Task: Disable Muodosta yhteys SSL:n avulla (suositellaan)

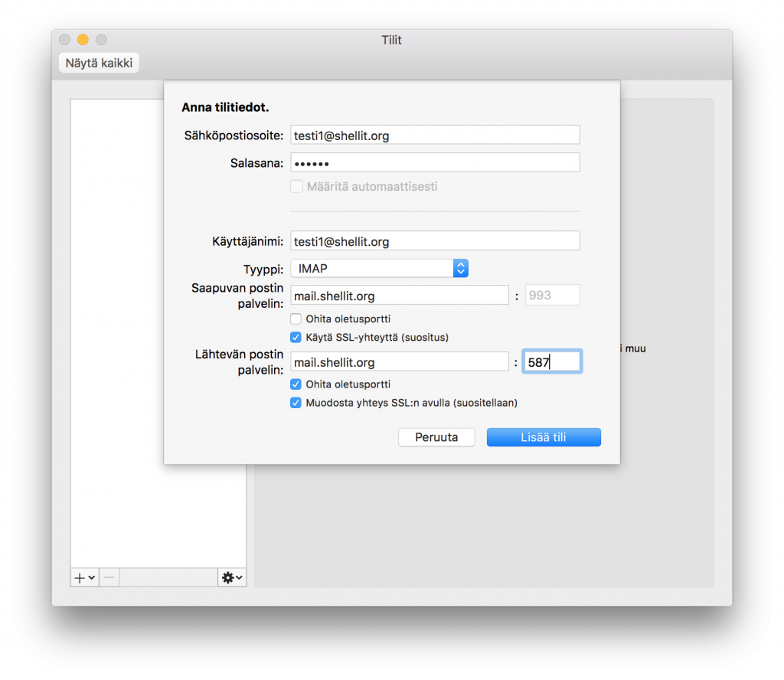Action: (x=296, y=402)
